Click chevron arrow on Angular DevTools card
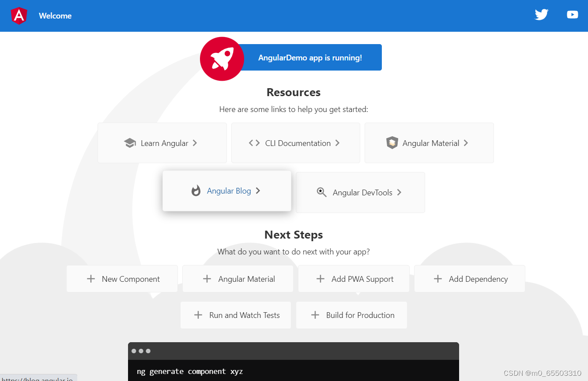This screenshot has width=588, height=381. pos(399,192)
